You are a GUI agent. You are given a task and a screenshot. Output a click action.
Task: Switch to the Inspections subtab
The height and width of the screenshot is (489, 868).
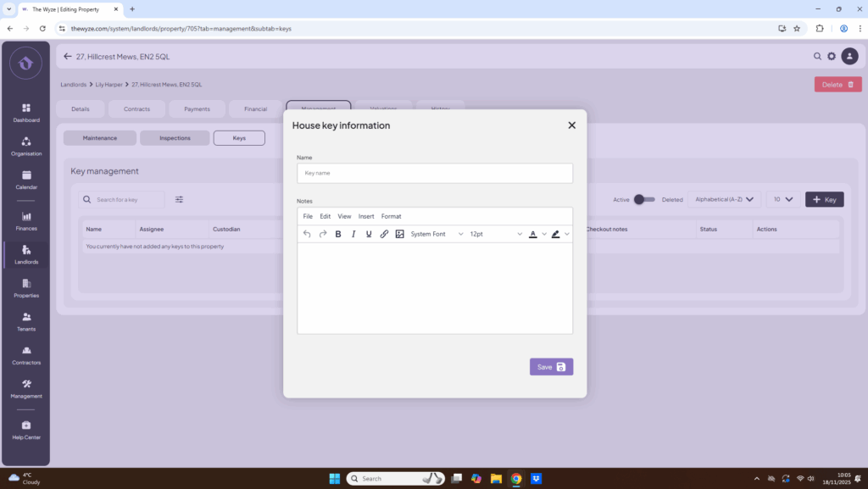(175, 138)
